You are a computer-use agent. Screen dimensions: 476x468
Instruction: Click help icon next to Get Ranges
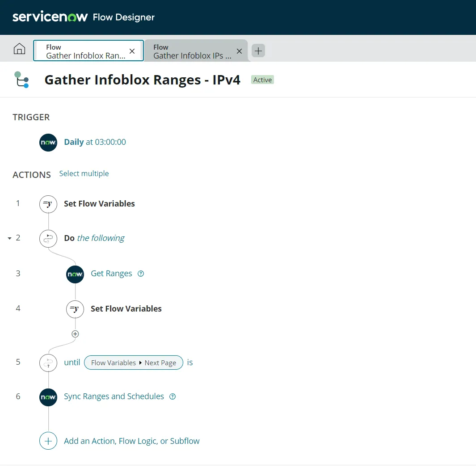141,274
